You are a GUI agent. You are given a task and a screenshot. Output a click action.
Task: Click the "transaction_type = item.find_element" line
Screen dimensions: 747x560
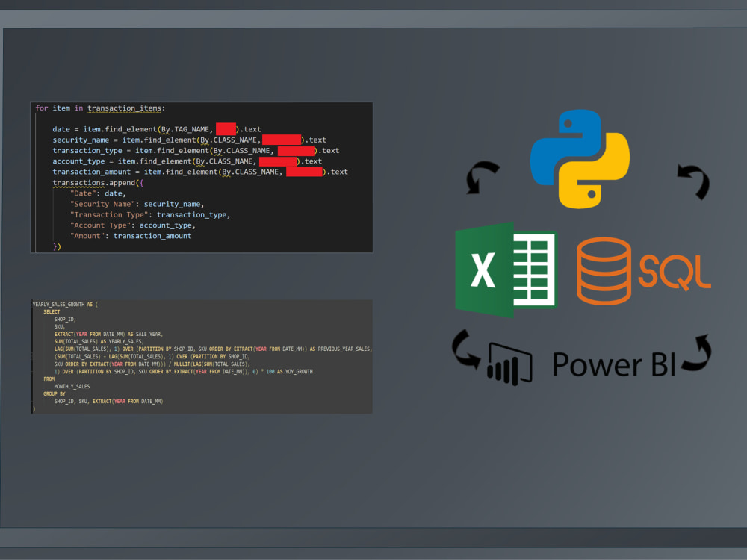[196, 151]
